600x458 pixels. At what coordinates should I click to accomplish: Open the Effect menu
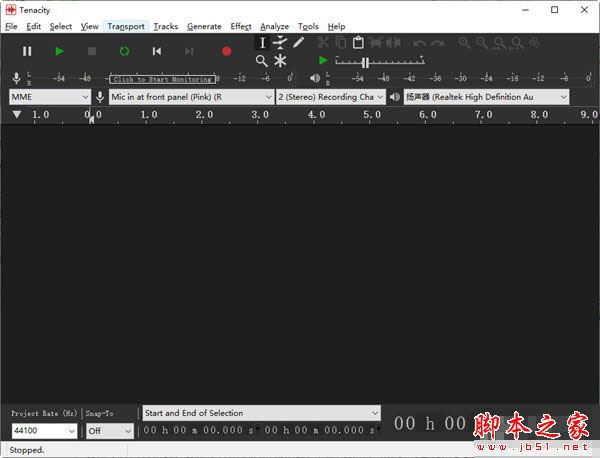(241, 26)
